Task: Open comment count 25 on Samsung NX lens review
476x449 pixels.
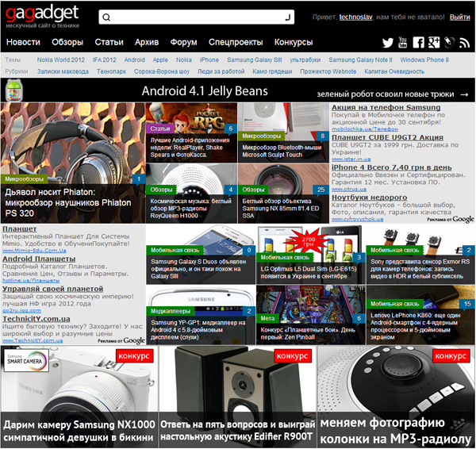Action: (321, 190)
